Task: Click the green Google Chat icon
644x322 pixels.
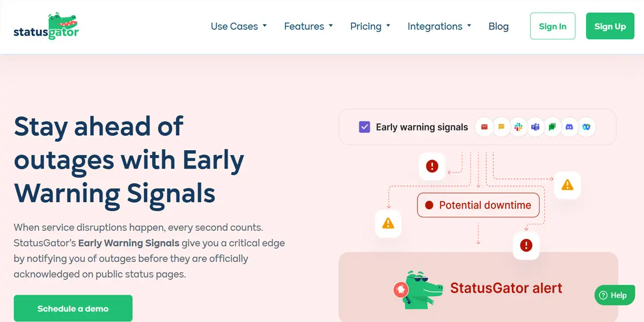Action: [x=552, y=127]
